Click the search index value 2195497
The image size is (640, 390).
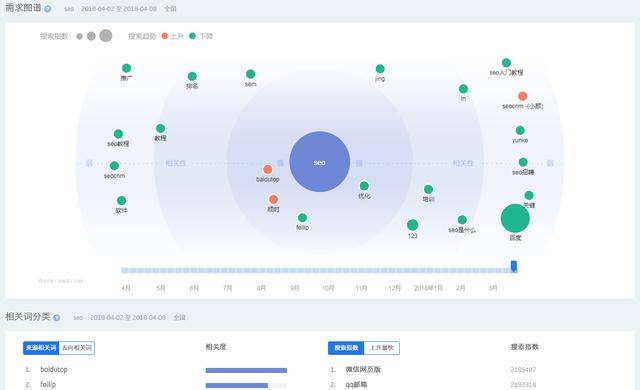[x=523, y=370]
